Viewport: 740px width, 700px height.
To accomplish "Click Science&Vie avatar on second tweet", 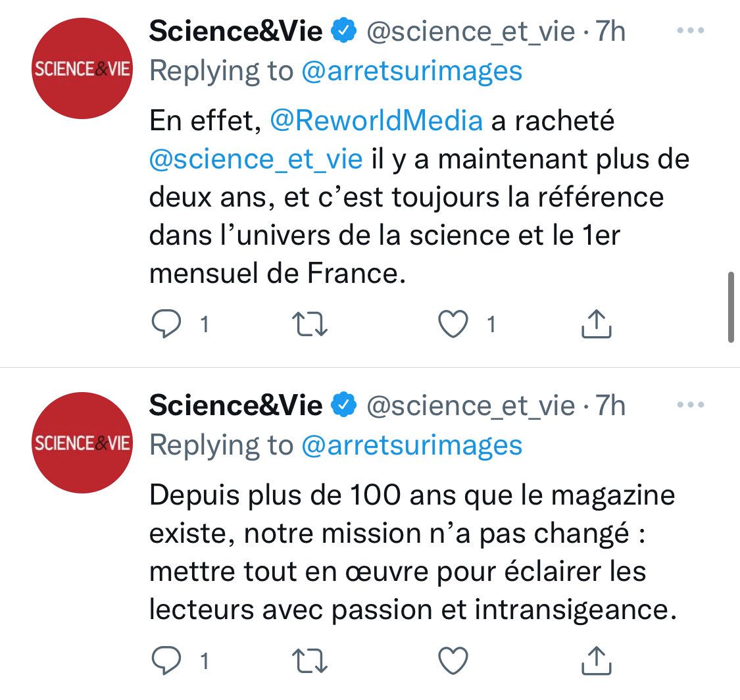I will pos(83,443).
